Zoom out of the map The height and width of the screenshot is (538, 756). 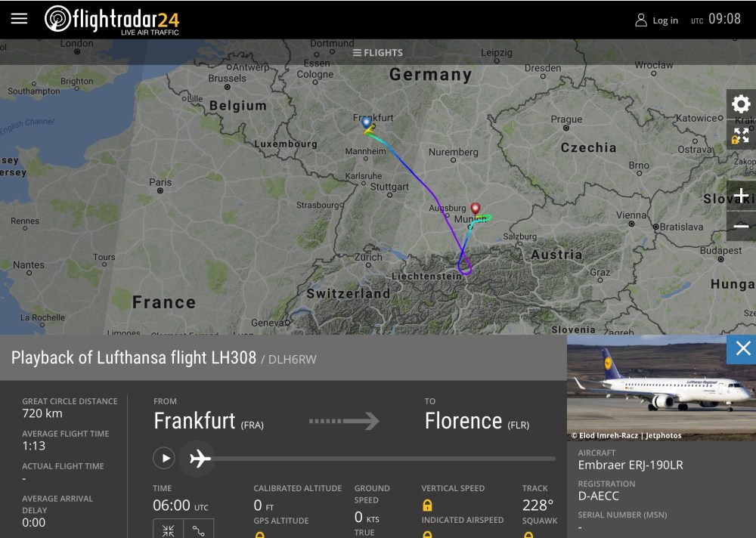pos(741,226)
